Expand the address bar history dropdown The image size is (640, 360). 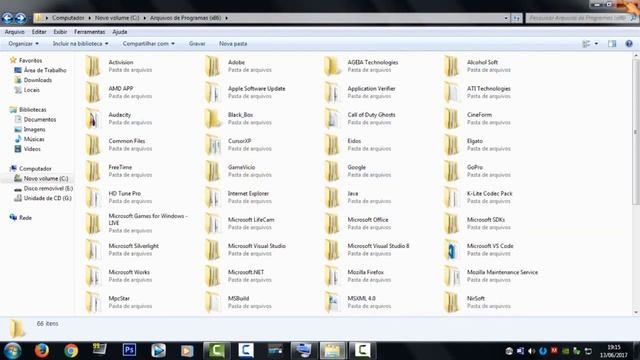coord(506,18)
